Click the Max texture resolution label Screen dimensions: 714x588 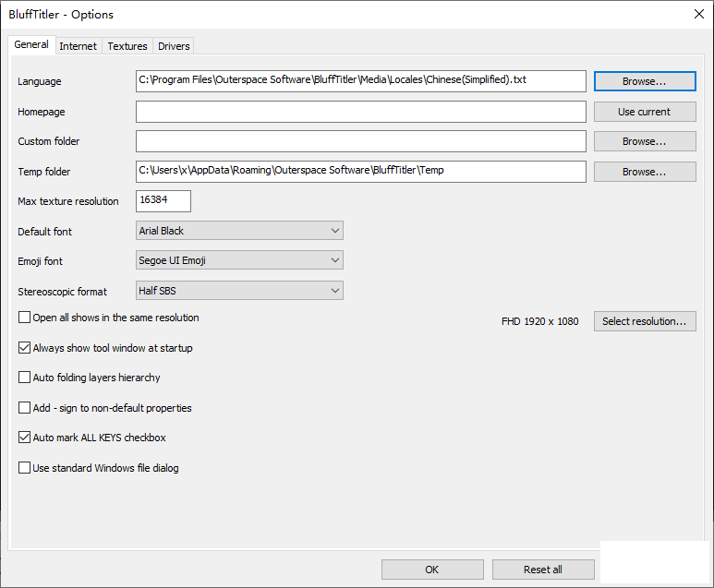(68, 201)
